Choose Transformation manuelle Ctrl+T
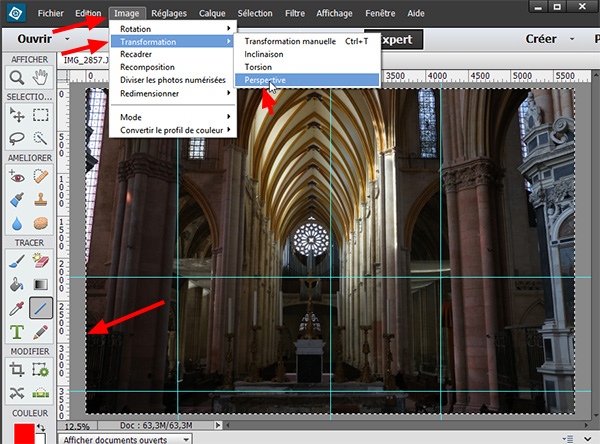Screen dimensions: 600x444 click(307, 41)
